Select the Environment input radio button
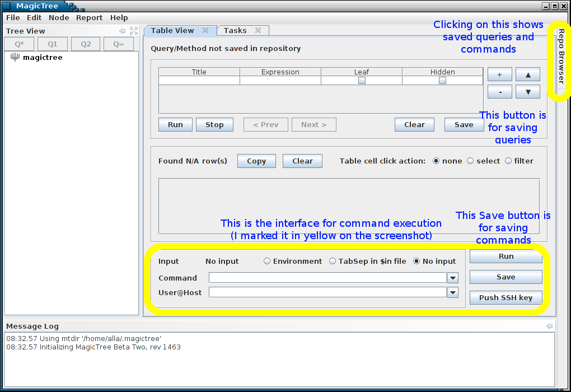Viewport: 571px width, 392px height. [x=267, y=262]
